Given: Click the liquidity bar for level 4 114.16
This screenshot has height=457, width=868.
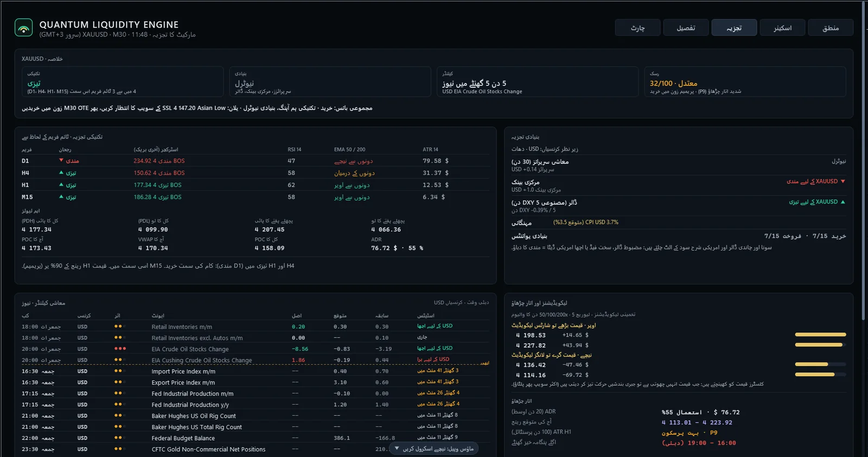Looking at the screenshot, I should (x=820, y=374).
